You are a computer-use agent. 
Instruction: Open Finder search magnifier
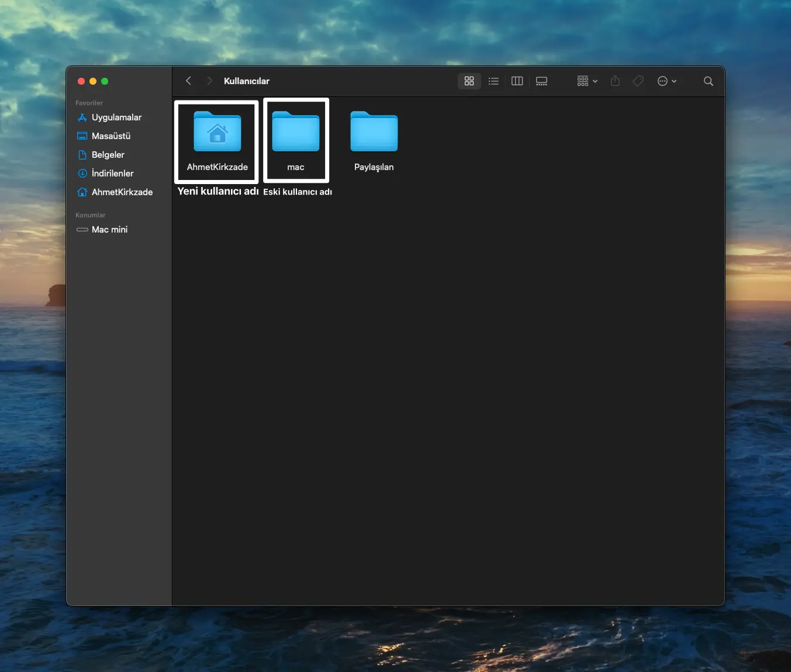(708, 81)
